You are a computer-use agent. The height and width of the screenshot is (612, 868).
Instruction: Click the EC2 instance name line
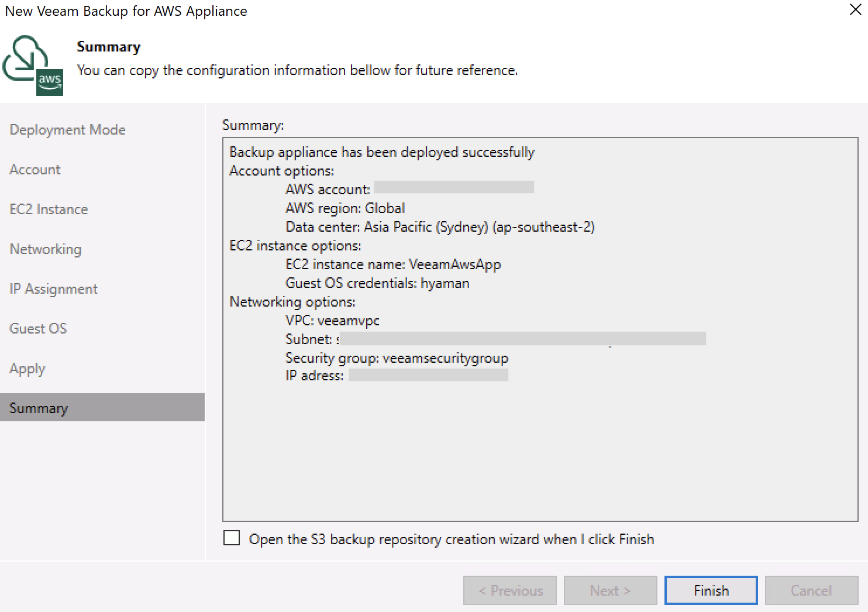tap(393, 264)
